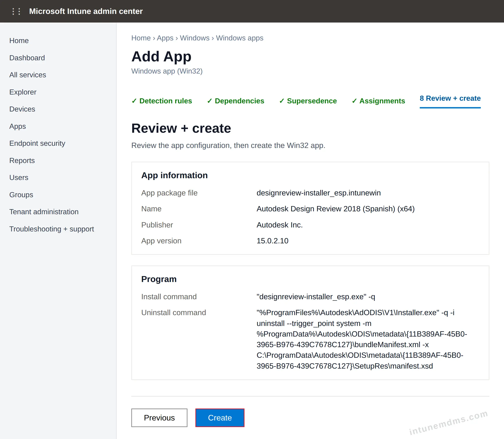Open Devices in the left navigation

pyautogui.click(x=22, y=109)
